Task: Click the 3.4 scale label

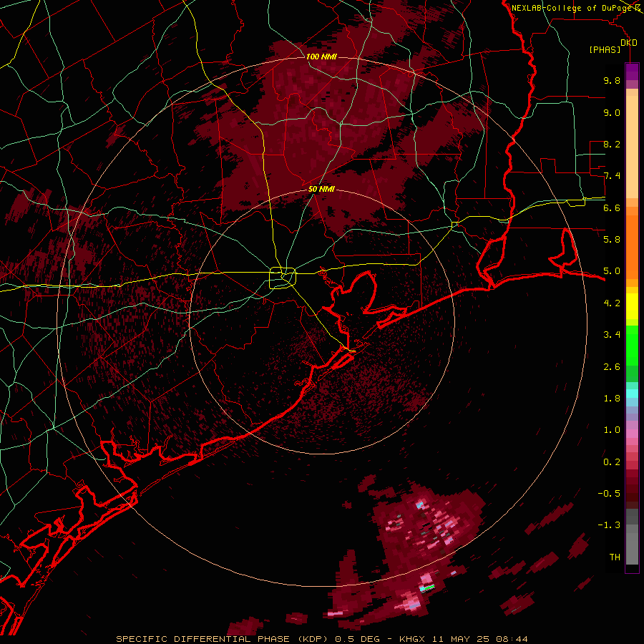Action: click(612, 335)
